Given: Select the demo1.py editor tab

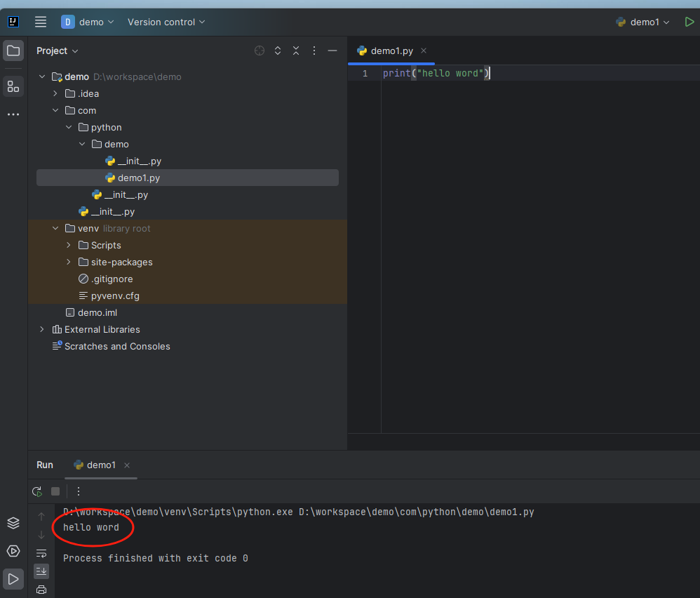Looking at the screenshot, I should [391, 51].
